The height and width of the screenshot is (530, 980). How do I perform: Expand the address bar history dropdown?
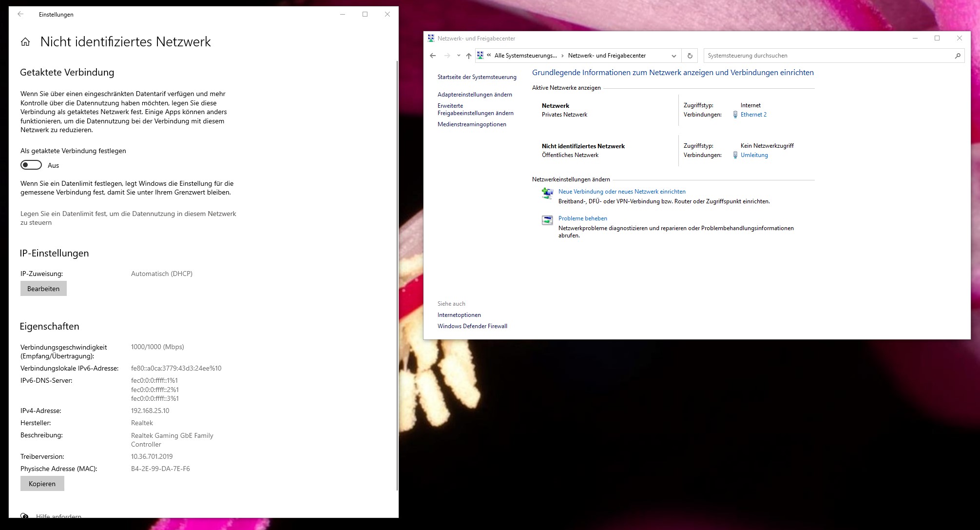[x=673, y=56]
